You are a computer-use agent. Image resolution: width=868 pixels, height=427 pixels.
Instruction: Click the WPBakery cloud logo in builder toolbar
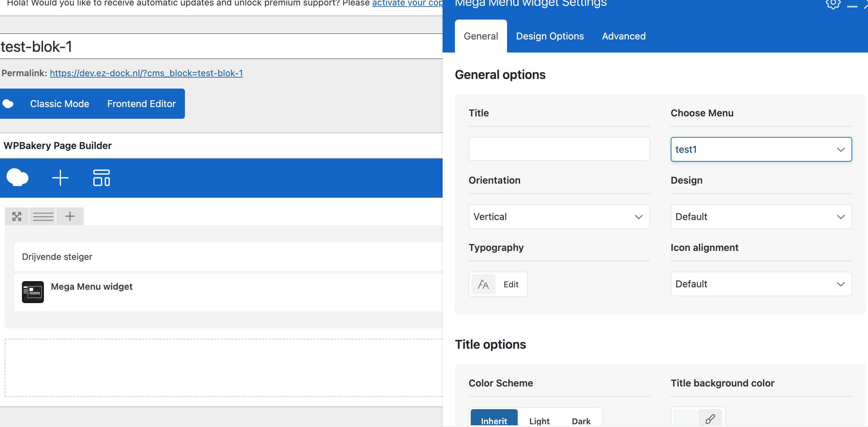coord(17,177)
